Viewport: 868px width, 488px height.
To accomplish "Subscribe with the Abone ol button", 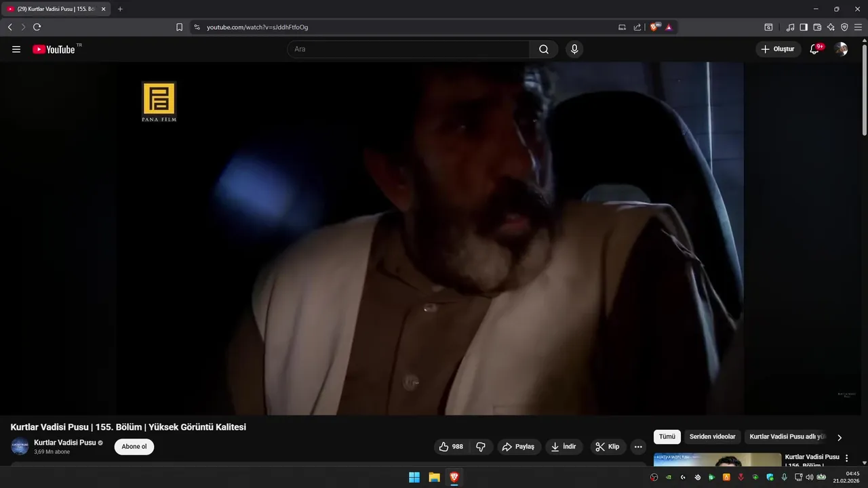I will point(134,447).
